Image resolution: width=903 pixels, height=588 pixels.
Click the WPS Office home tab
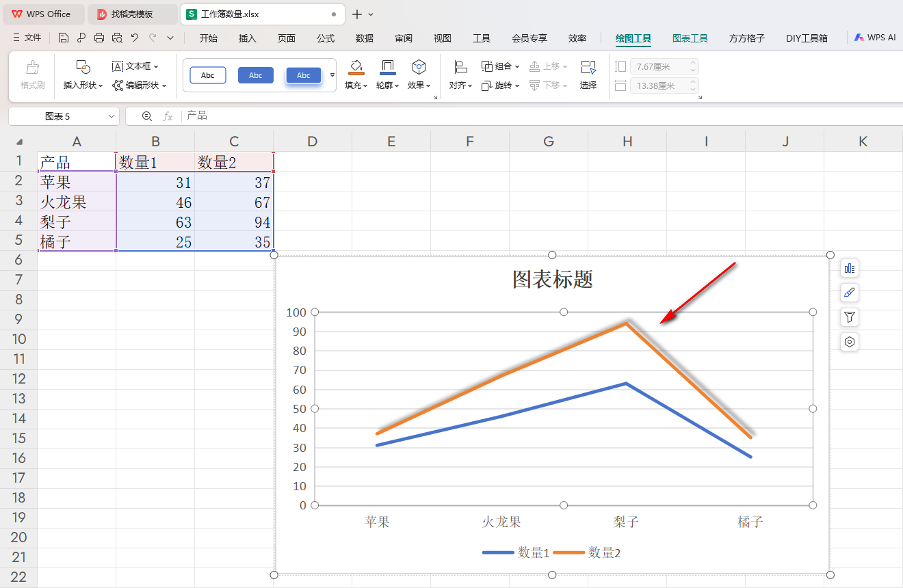(42, 14)
